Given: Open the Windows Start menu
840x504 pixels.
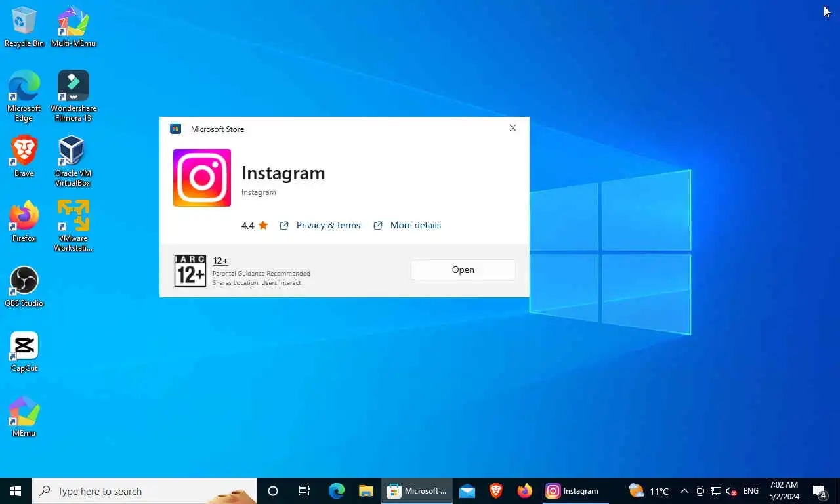Looking at the screenshot, I should click(x=16, y=491).
